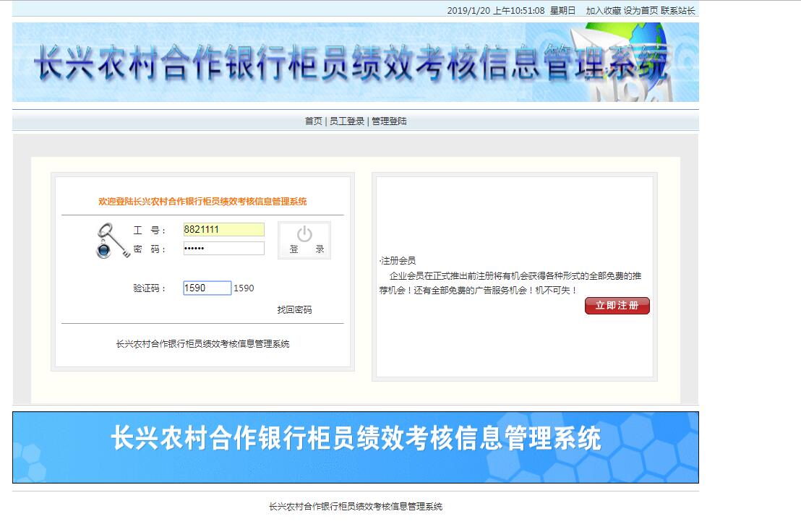Click the 登录 power-icon login button
Image resolution: width=801 pixels, height=532 pixels.
pos(304,240)
